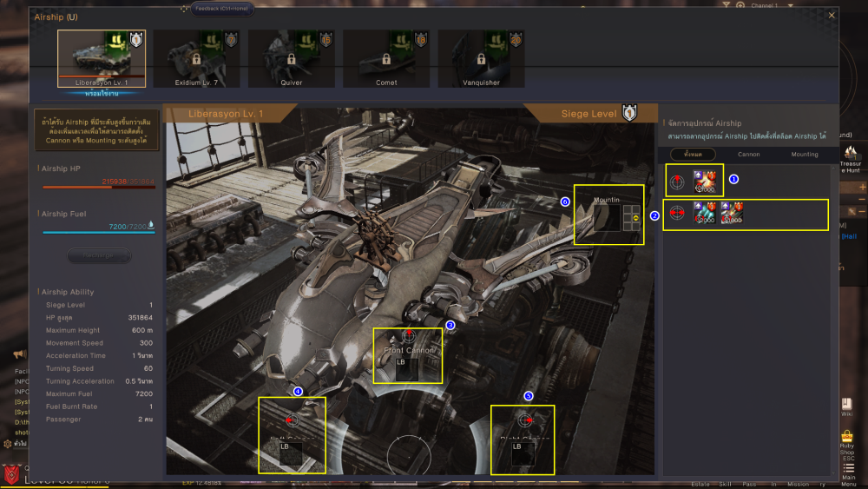This screenshot has width=868, height=489.
Task: Select the locked Quiver airship
Action: (x=291, y=59)
